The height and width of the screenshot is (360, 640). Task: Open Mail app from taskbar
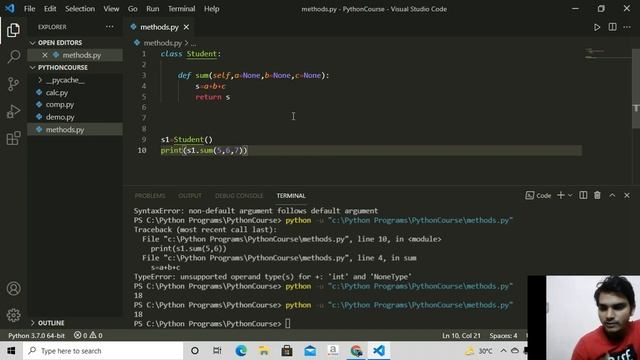(x=310, y=351)
